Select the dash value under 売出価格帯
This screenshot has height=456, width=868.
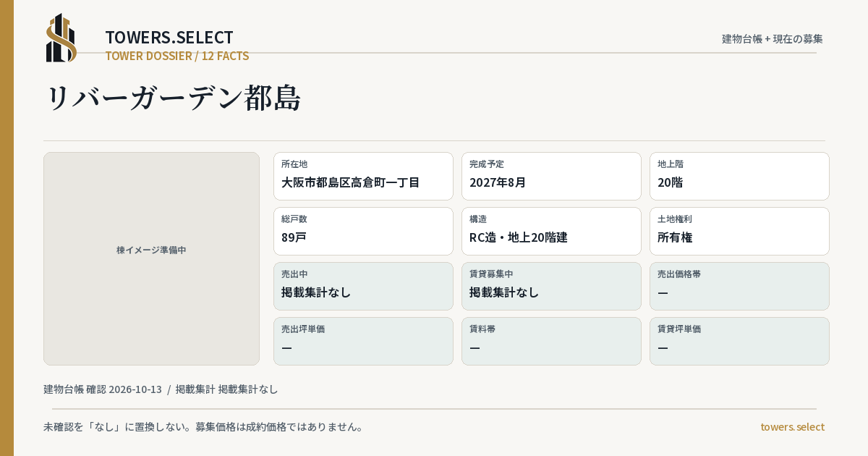click(x=663, y=292)
